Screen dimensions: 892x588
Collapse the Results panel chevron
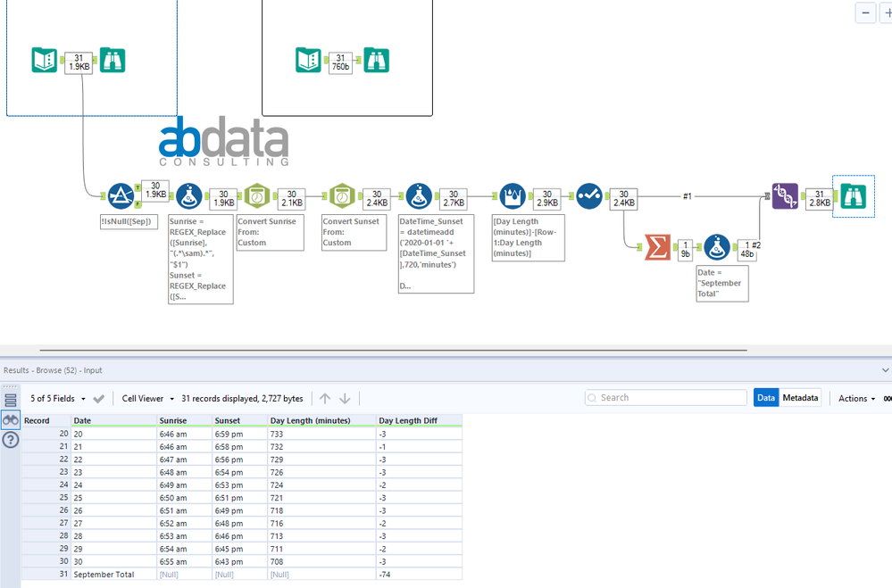pos(885,370)
